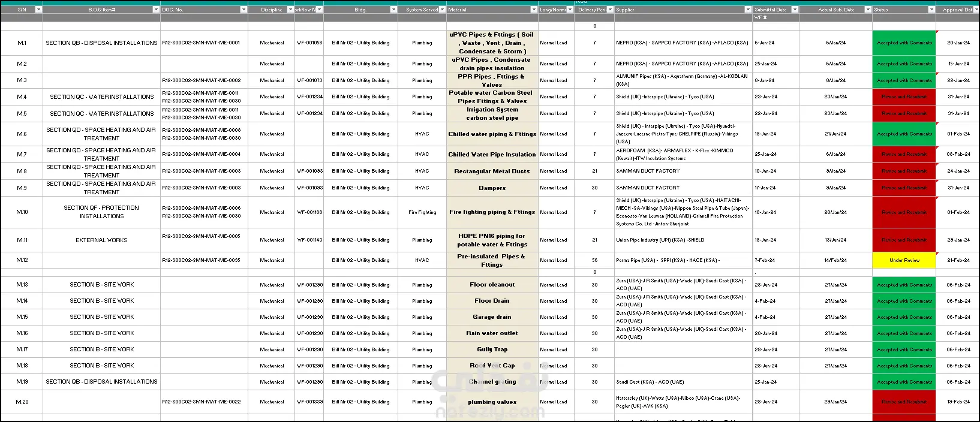Select the 'WF #' cell under Submittal Date

775,18
